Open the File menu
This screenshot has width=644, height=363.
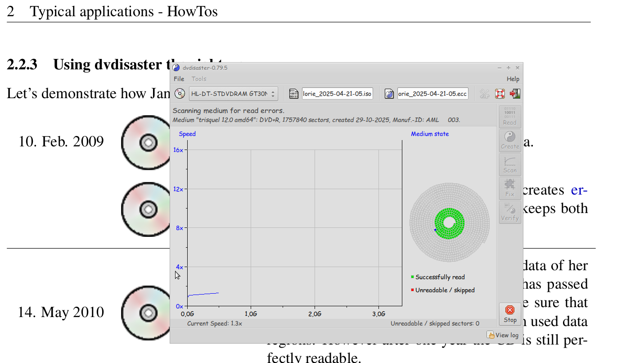coord(179,79)
